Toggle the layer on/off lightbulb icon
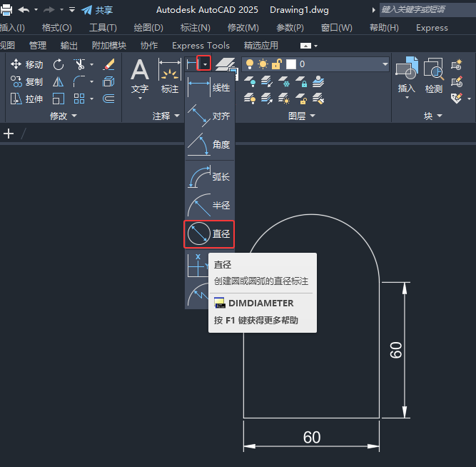The height and width of the screenshot is (467, 476). [250, 64]
